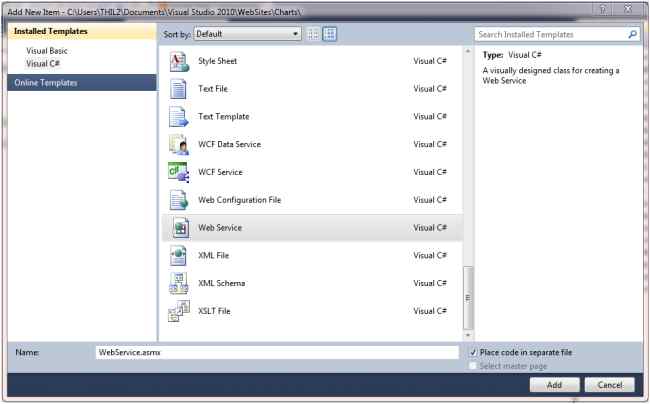This screenshot has height=404, width=650.
Task: Select the Web Configuration File label
Action: [240, 200]
